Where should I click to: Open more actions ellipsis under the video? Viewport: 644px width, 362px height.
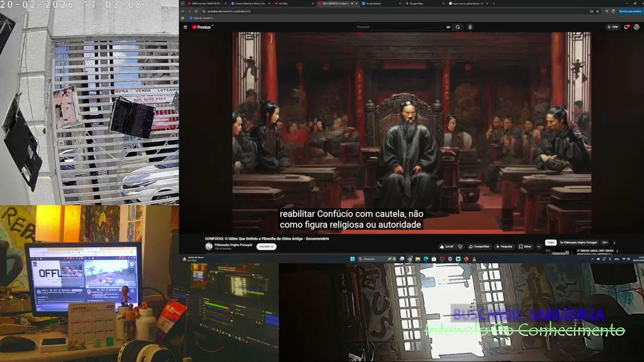pyautogui.click(x=539, y=246)
